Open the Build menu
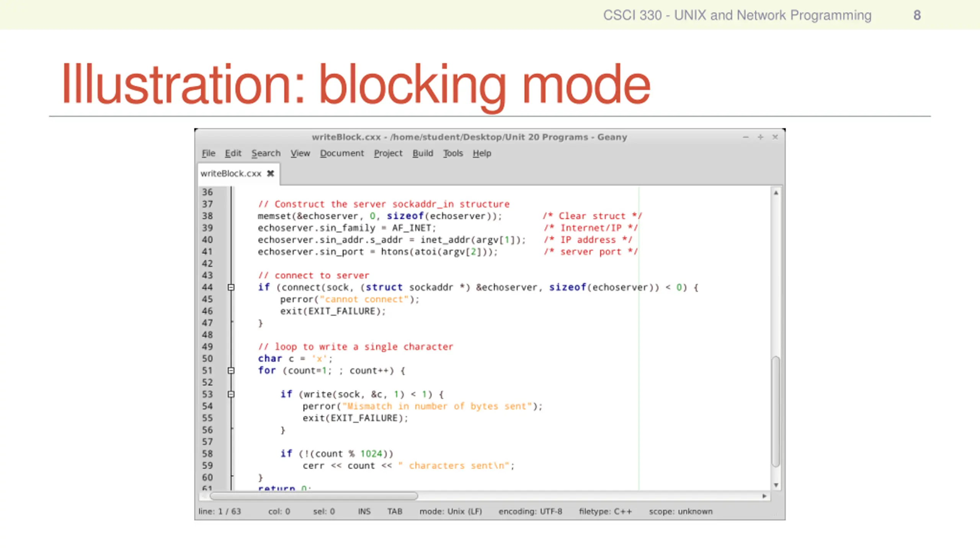 tap(423, 153)
